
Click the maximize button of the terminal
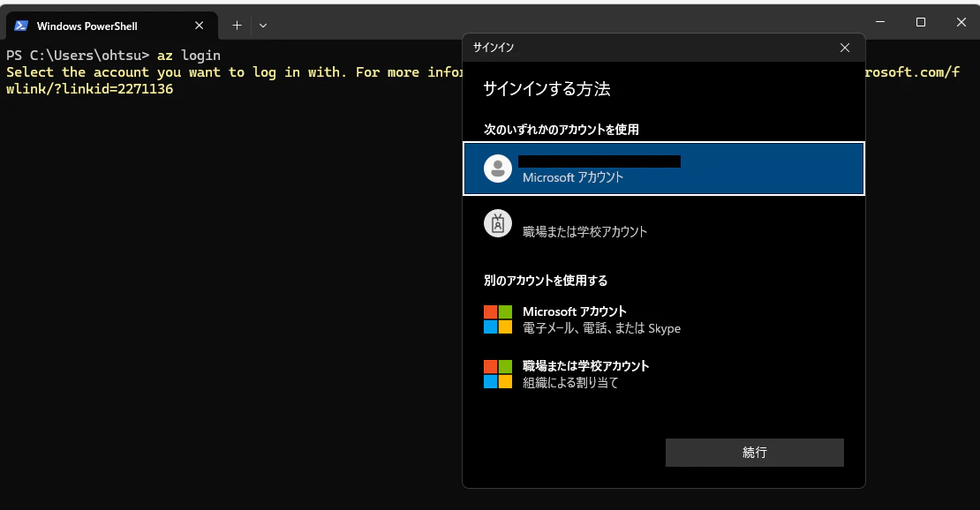click(x=920, y=22)
